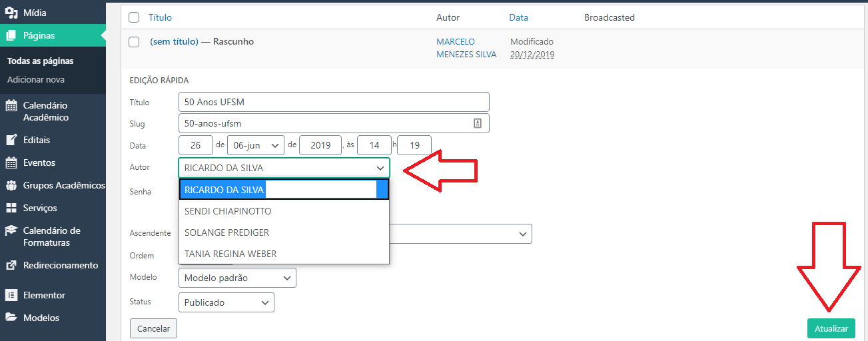Open the (sem título) page link
Image resolution: width=868 pixels, height=341 pixels.
pos(175,41)
